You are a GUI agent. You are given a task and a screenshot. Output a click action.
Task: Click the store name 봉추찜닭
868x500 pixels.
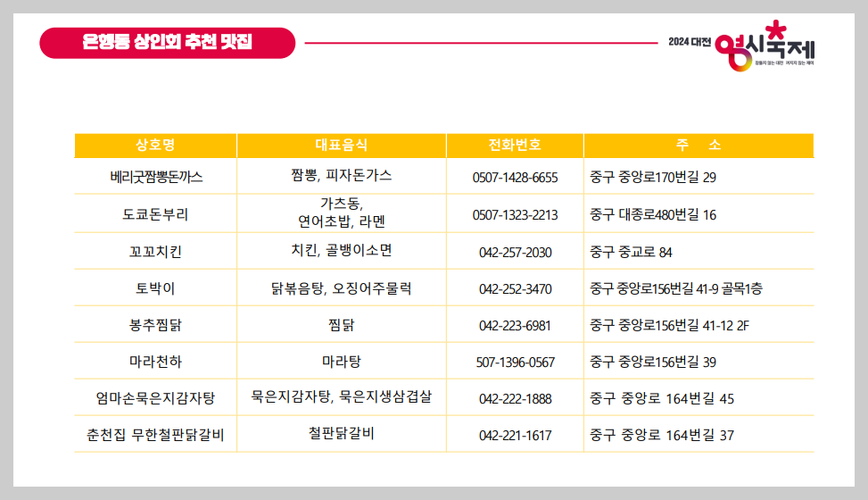point(155,325)
